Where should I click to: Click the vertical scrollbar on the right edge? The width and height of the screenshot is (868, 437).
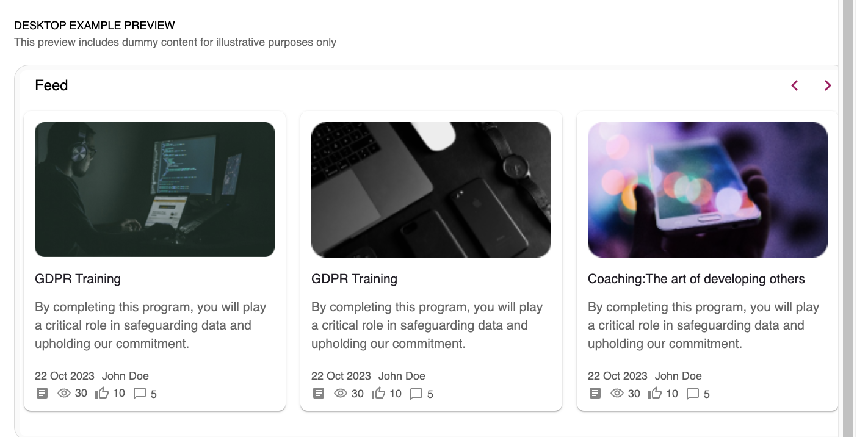(848, 218)
